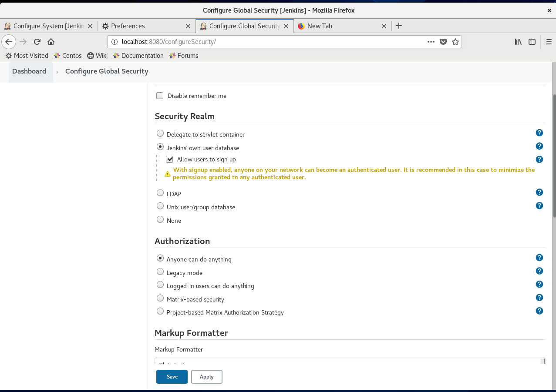Toggle Disable remember me checkbox
Viewport: 556px width, 392px height.
coord(160,96)
